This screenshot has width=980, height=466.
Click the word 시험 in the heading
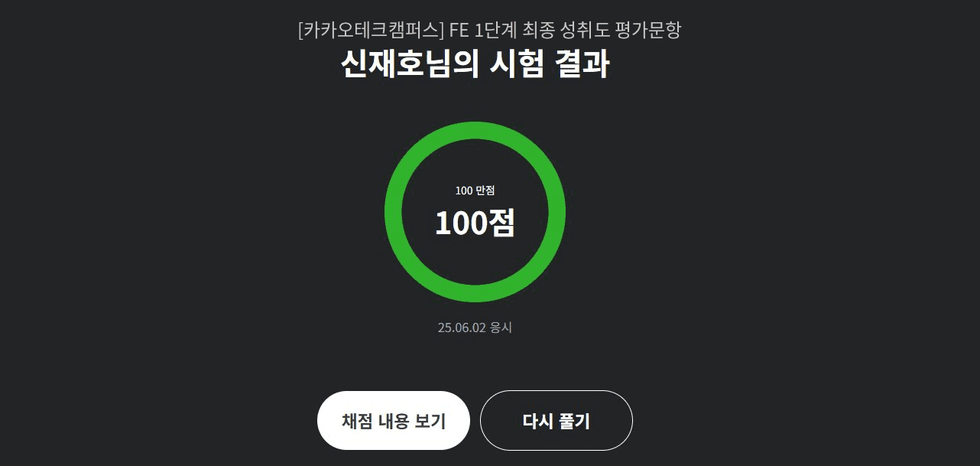[x=516, y=64]
